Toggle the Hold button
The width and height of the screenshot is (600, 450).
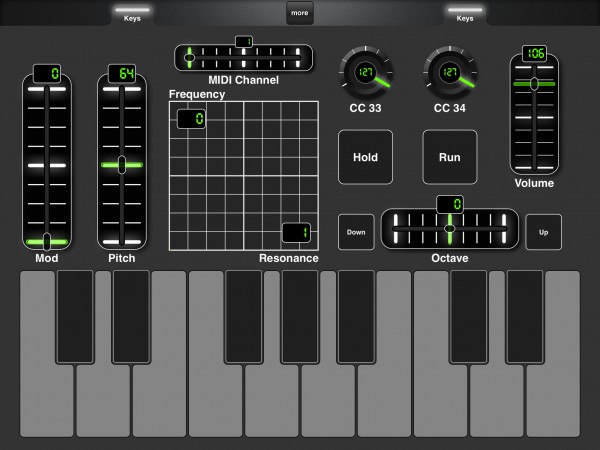pyautogui.click(x=365, y=157)
